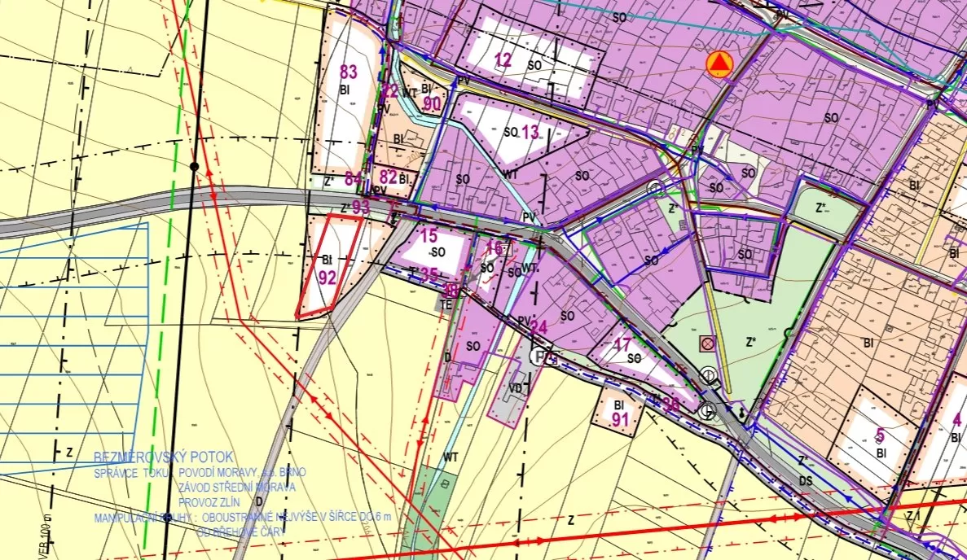The height and width of the screenshot is (560, 967).
Task: Click the BEZMĚROVSKÝ POTOK heading text
Action: pyautogui.click(x=163, y=457)
